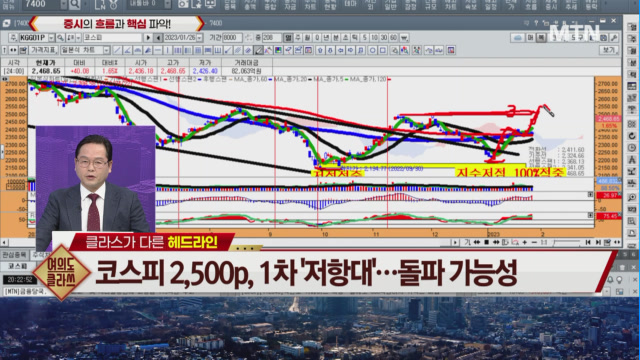
Task: Select the 5 interval button
Action: [364, 38]
